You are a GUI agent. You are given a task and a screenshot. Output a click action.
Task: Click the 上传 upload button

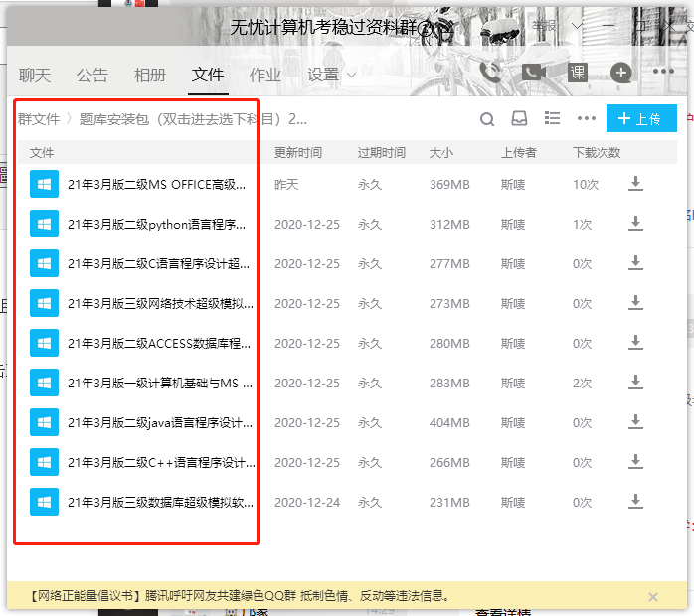[x=640, y=119]
